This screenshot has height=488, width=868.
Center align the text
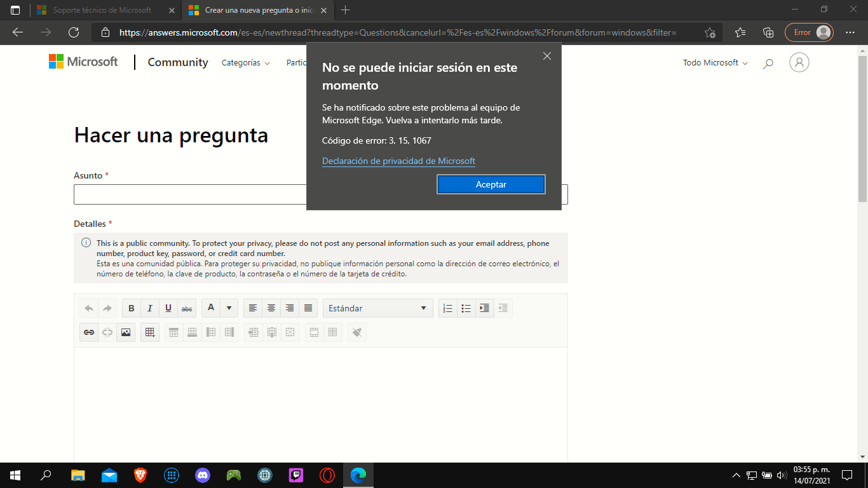pos(271,308)
